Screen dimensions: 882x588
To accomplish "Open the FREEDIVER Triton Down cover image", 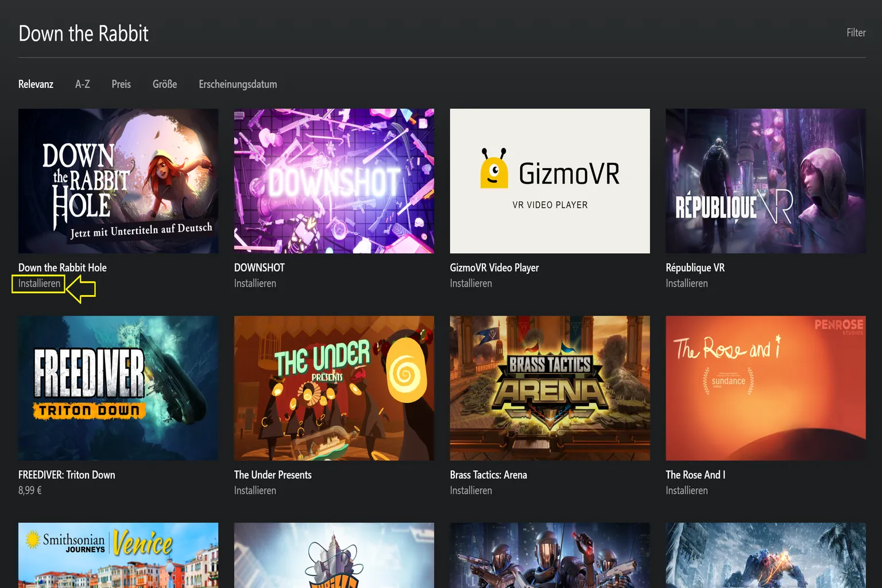I will 118,388.
